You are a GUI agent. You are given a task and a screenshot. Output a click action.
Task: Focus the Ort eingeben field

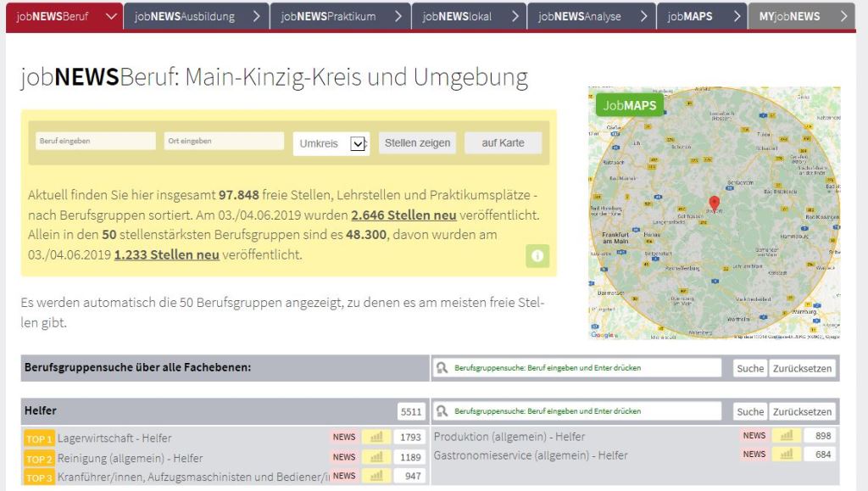[224, 142]
